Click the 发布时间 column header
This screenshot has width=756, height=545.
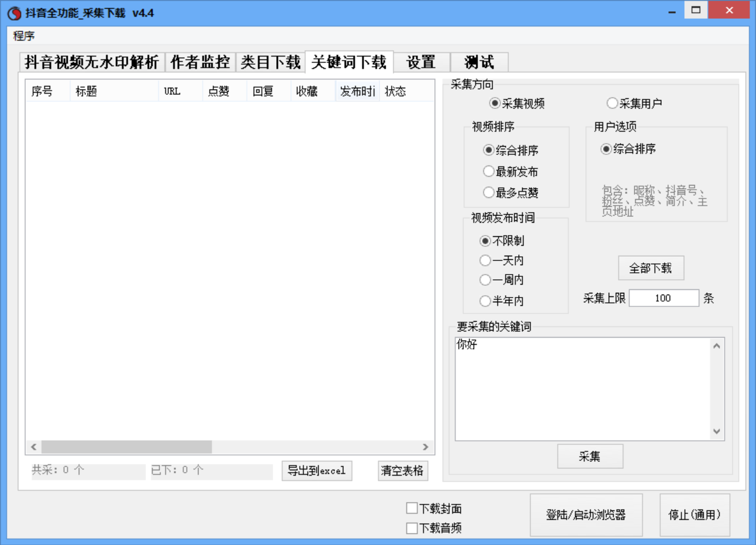tap(357, 91)
